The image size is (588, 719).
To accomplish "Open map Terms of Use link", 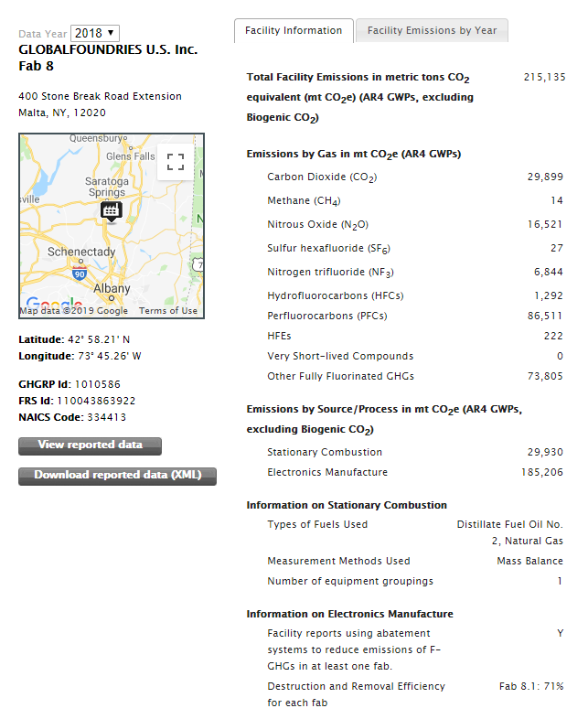I will click(x=168, y=311).
